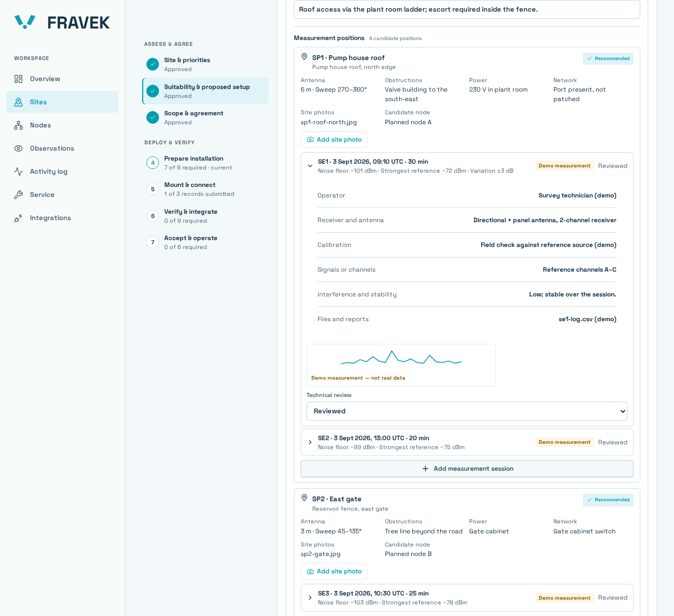
Task: Click the SP2 Recommended badge
Action: [608, 500]
